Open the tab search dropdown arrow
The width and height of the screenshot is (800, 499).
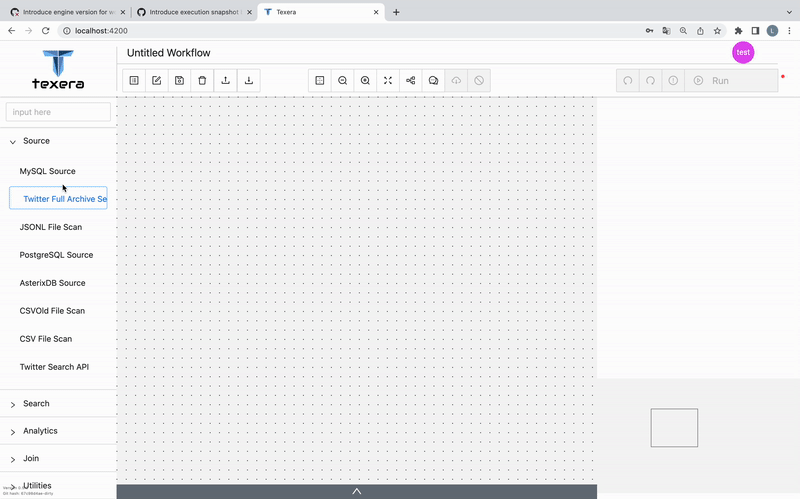pyautogui.click(x=789, y=12)
